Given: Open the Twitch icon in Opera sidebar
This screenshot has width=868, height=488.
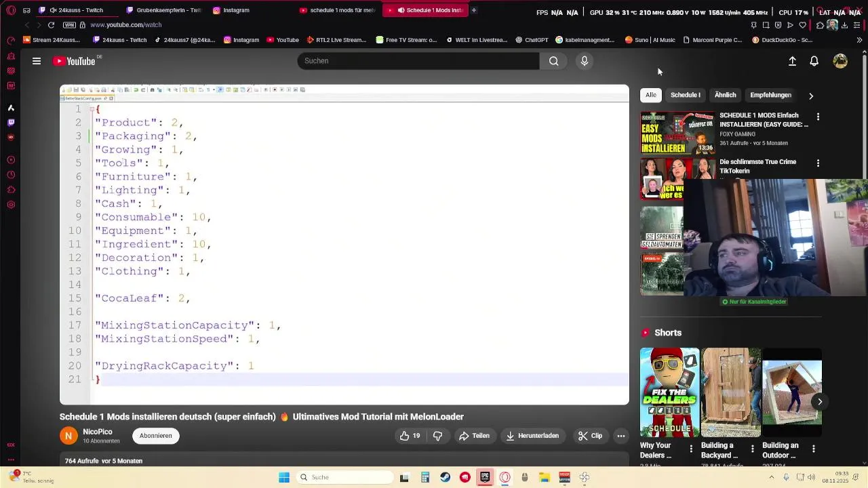Looking at the screenshot, I should [x=11, y=123].
